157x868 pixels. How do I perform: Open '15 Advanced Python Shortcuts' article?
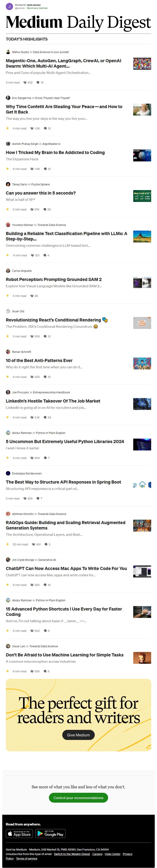pos(64,612)
